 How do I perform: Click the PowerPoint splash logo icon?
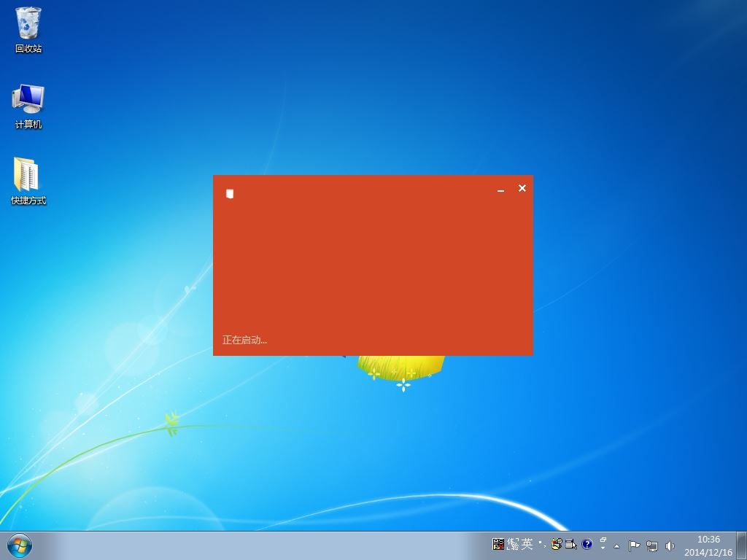coord(230,193)
